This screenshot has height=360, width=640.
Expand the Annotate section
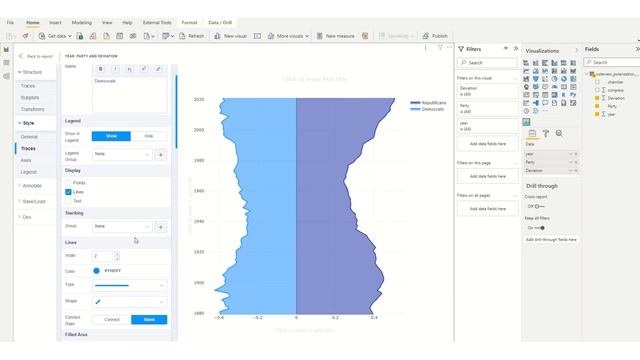click(30, 186)
